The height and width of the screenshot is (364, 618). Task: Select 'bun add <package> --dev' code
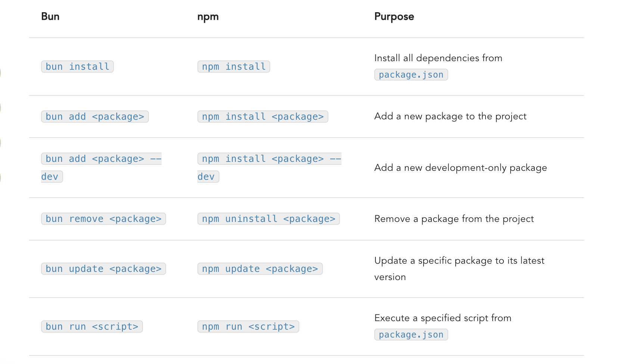tap(101, 168)
